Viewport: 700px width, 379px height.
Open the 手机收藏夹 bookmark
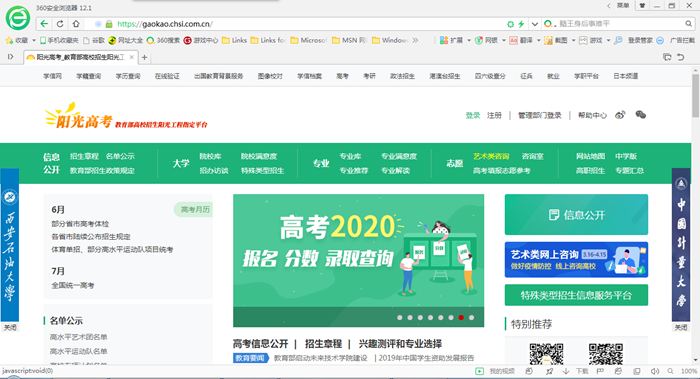click(x=59, y=40)
